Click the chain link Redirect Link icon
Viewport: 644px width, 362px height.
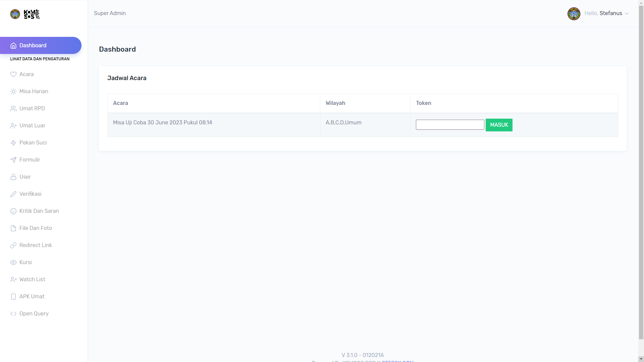pyautogui.click(x=13, y=245)
